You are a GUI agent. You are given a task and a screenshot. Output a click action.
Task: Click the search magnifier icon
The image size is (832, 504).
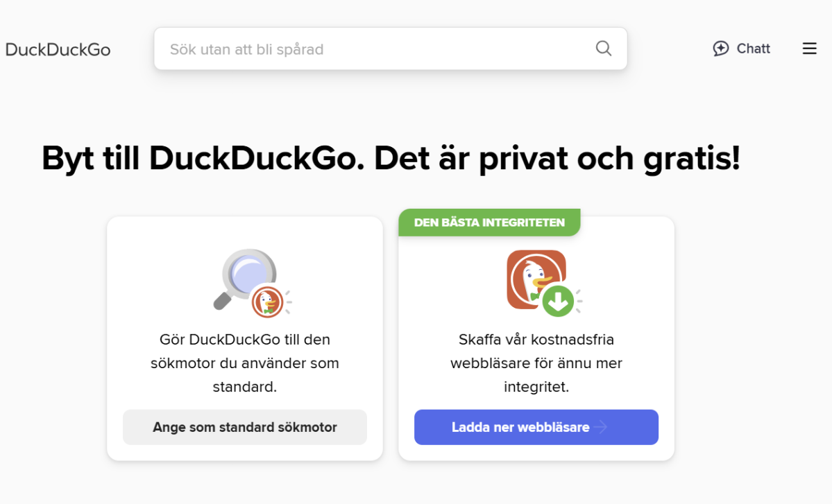tap(604, 49)
